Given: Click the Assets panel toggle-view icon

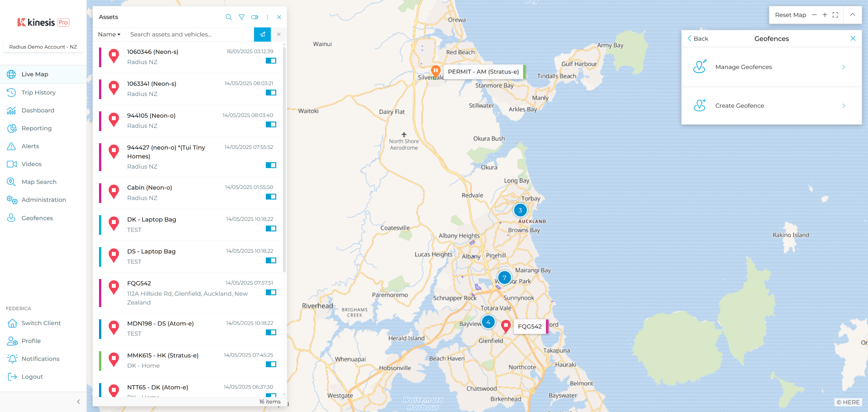Looking at the screenshot, I should point(254,17).
